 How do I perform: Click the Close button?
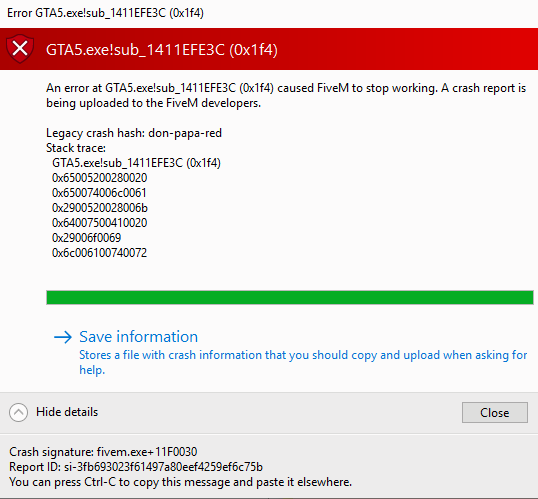(494, 413)
